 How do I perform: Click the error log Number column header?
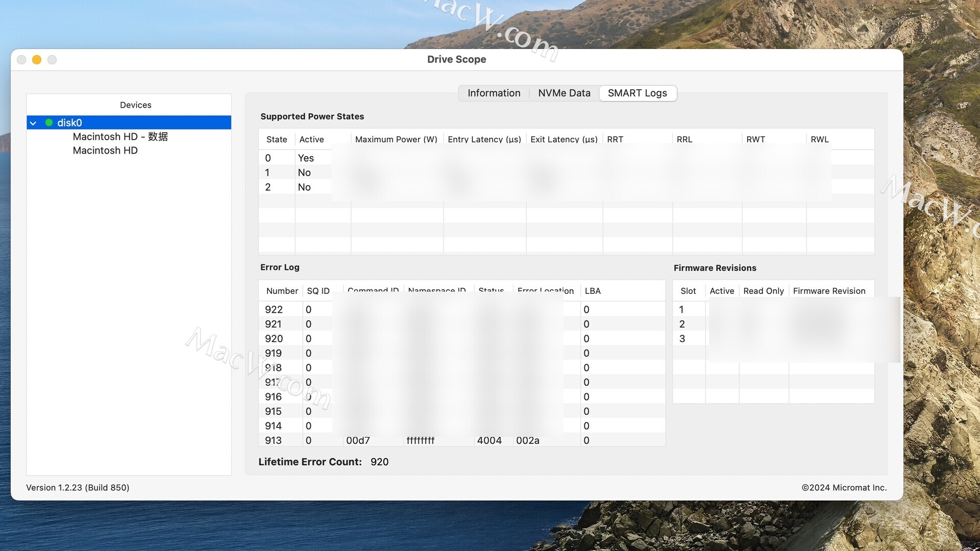coord(282,291)
